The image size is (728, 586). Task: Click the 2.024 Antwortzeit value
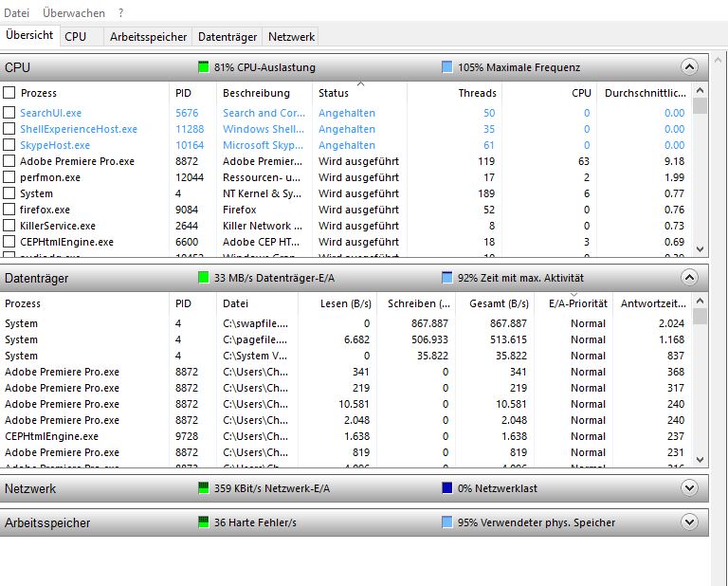click(x=671, y=323)
